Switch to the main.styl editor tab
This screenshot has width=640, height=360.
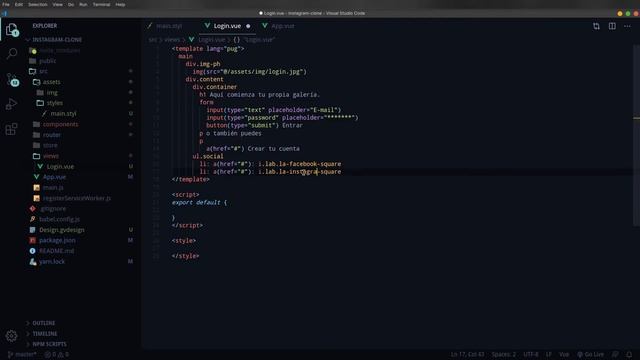[x=169, y=26]
